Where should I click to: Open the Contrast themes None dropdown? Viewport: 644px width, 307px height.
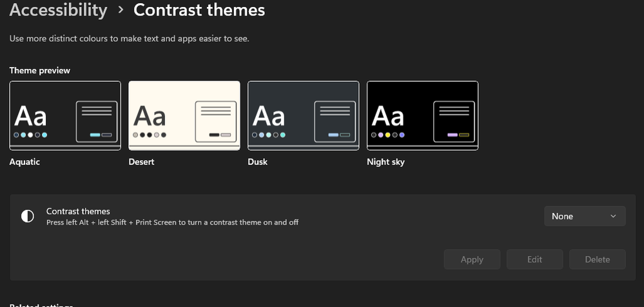coord(585,216)
